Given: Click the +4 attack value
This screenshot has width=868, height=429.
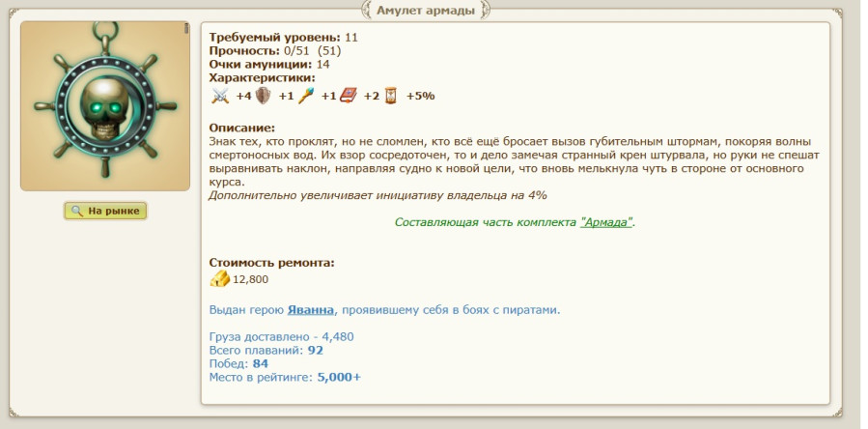Looking at the screenshot, I should point(243,96).
